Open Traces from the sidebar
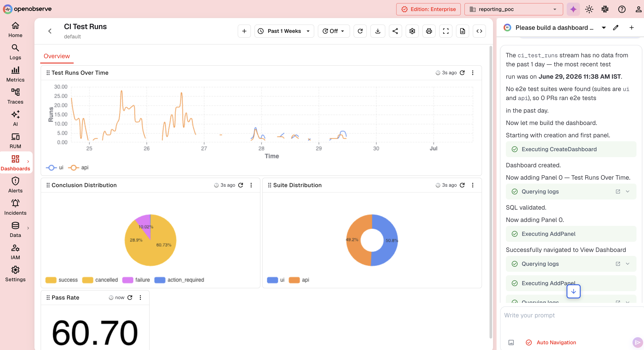 (15, 96)
